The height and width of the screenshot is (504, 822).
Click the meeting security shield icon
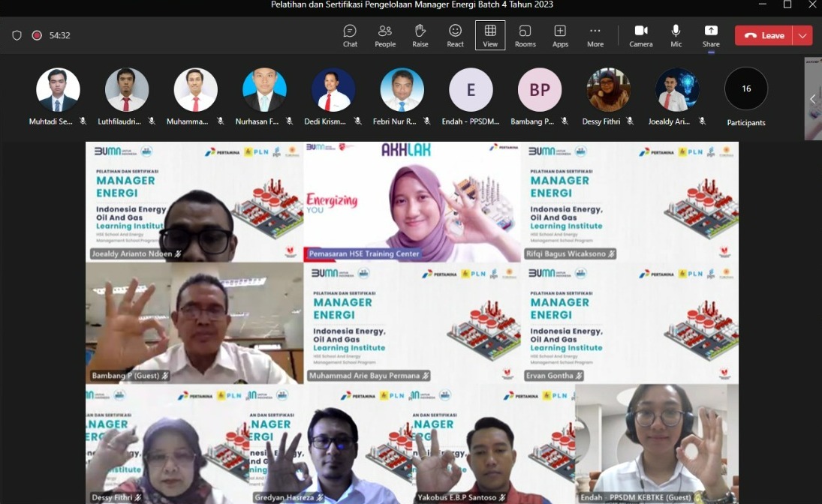[15, 34]
